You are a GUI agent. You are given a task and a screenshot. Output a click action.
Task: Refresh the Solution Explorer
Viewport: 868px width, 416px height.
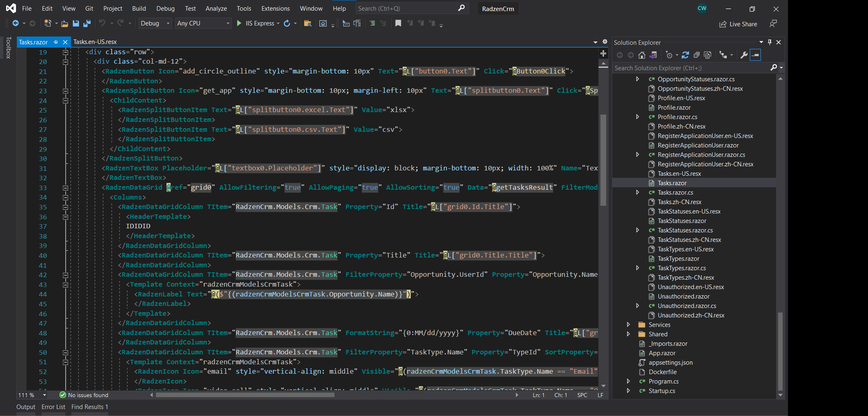pyautogui.click(x=685, y=55)
